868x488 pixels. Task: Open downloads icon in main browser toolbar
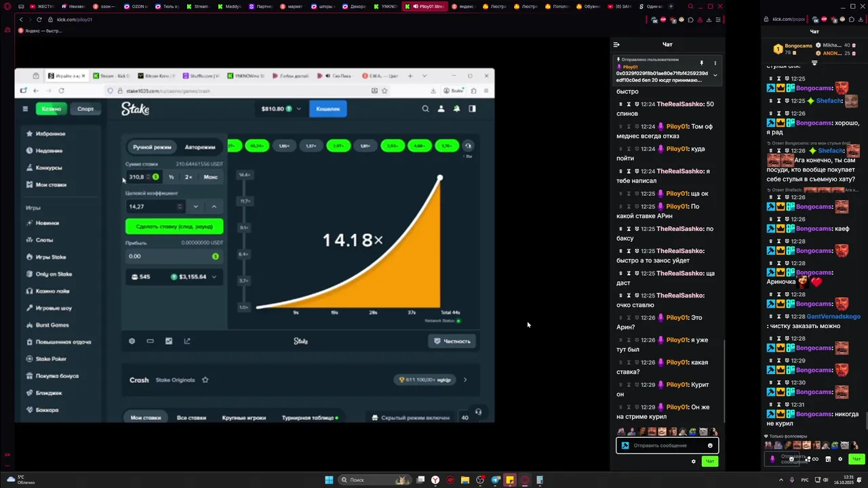tap(709, 20)
